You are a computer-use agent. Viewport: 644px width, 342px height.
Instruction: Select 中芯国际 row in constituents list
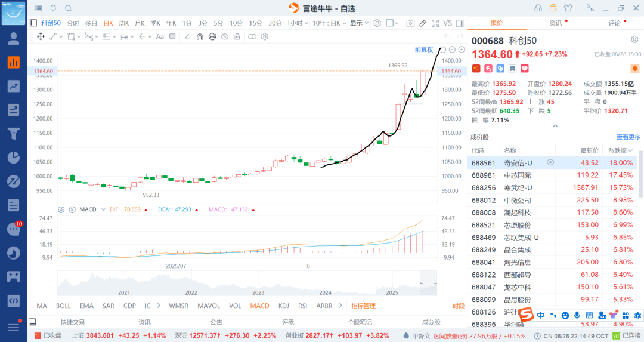coord(552,175)
